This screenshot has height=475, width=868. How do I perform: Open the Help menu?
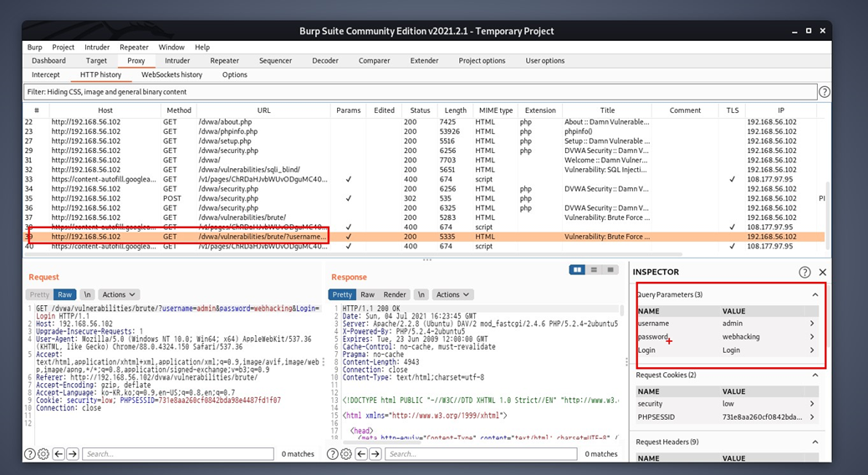pos(202,47)
